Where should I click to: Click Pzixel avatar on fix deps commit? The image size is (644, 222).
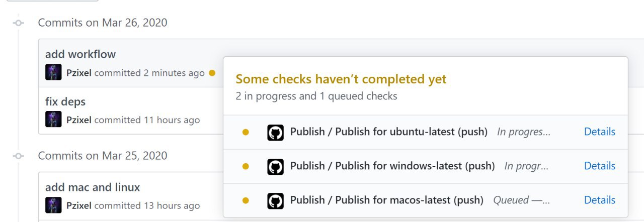coord(53,120)
